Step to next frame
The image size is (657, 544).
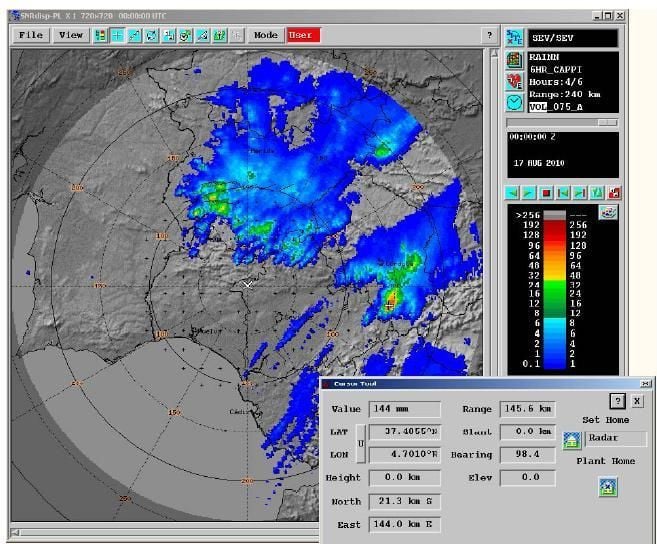click(x=580, y=193)
